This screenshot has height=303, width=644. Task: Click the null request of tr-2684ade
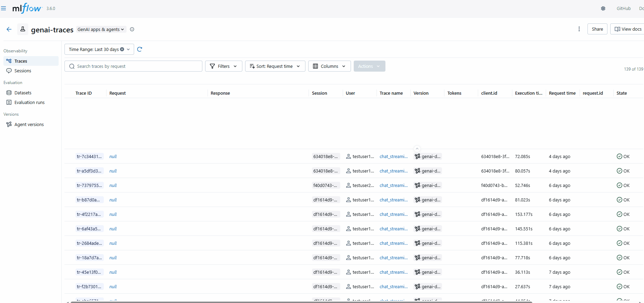[113, 243]
